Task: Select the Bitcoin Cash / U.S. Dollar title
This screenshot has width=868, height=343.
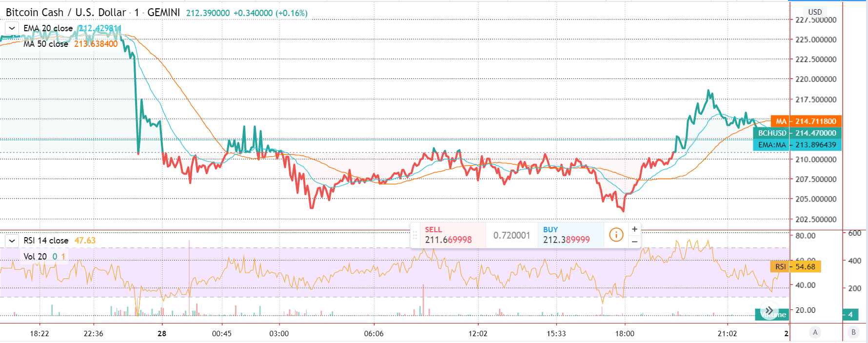Action: pos(66,13)
